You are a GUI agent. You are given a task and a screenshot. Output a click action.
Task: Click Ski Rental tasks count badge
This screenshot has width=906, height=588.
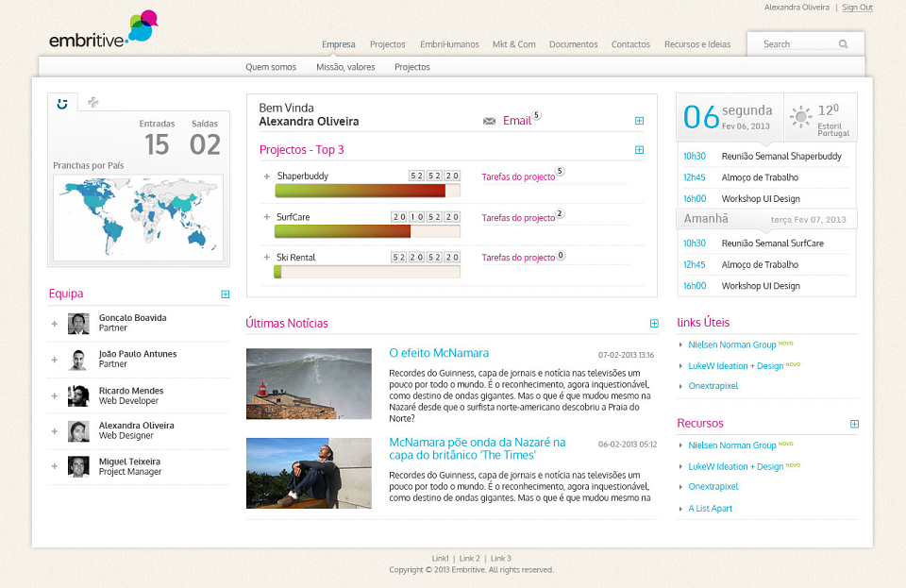[x=560, y=255]
